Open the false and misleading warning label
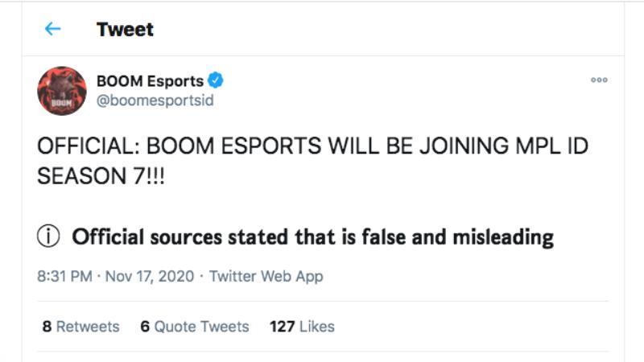Viewport: 644px width, 362px height. click(x=312, y=237)
